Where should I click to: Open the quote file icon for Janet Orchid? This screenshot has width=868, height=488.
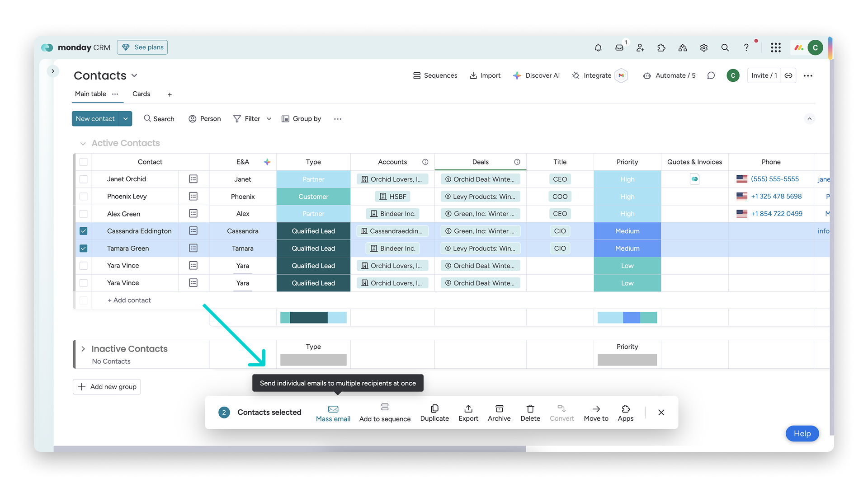click(695, 179)
